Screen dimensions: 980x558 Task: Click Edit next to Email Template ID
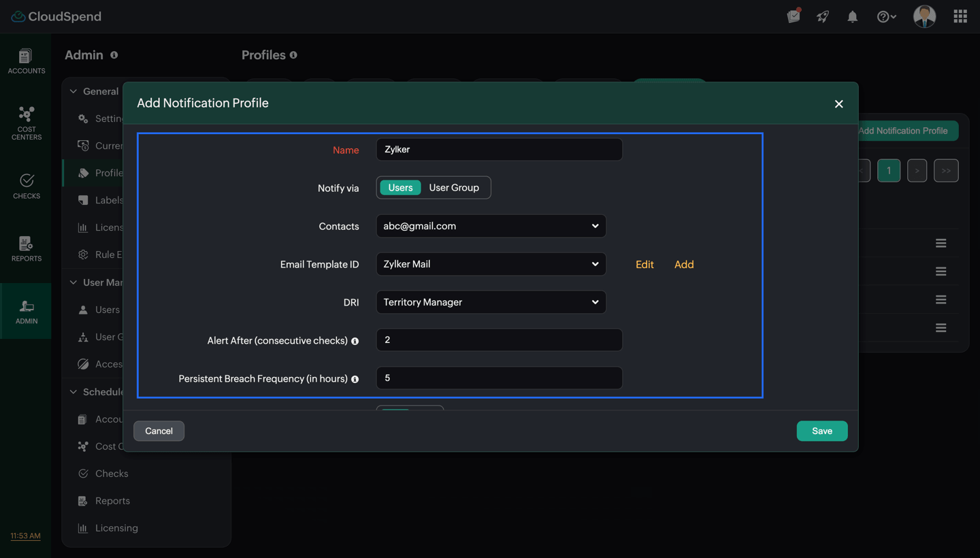coord(644,265)
